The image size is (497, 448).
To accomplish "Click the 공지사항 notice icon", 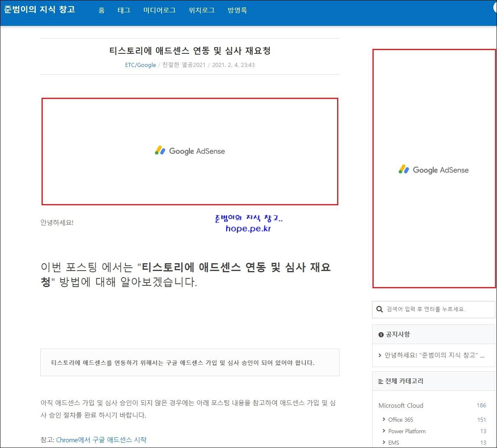I will [x=381, y=335].
